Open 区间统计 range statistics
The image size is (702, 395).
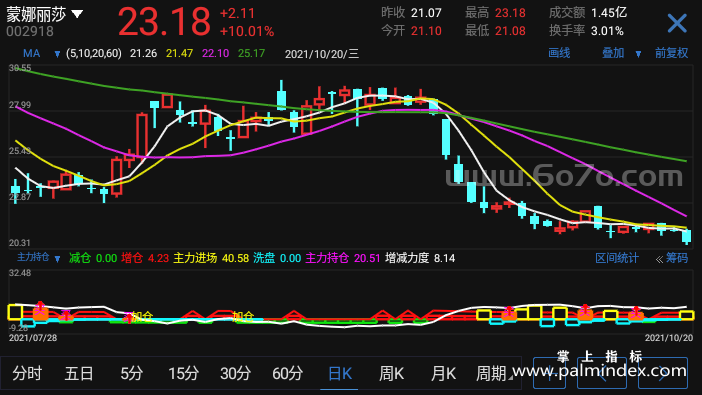[x=616, y=258]
